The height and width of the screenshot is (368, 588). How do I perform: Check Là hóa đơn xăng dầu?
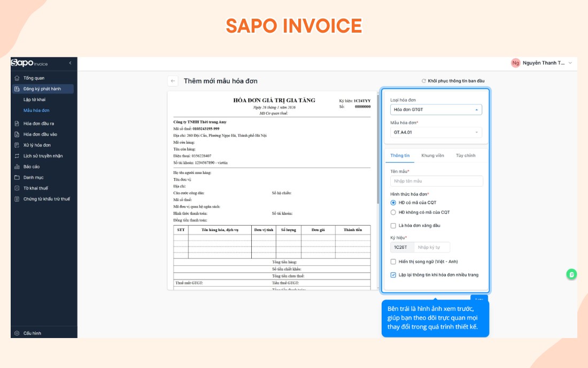coord(393,225)
